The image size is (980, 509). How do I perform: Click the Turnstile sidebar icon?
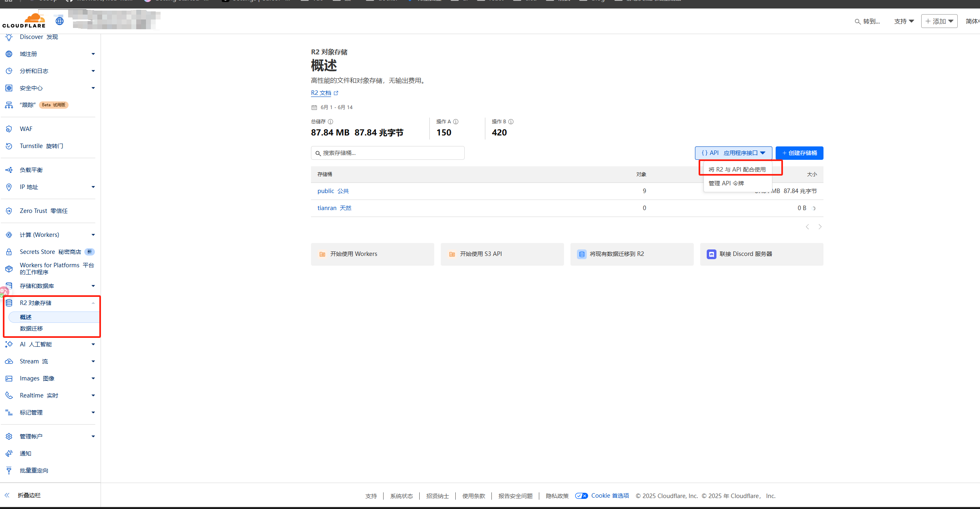click(9, 146)
